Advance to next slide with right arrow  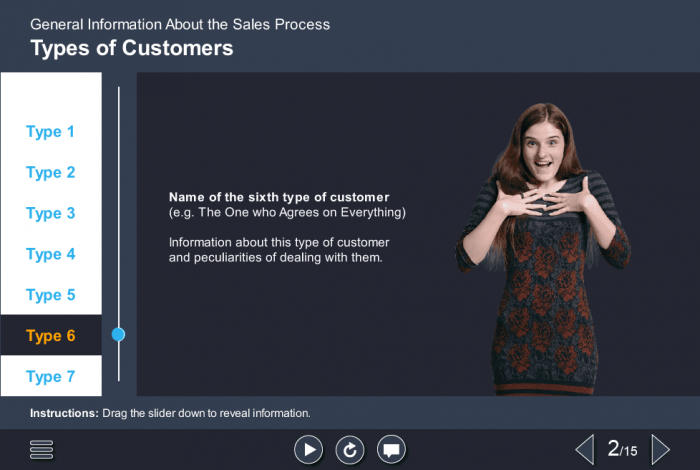tap(660, 449)
